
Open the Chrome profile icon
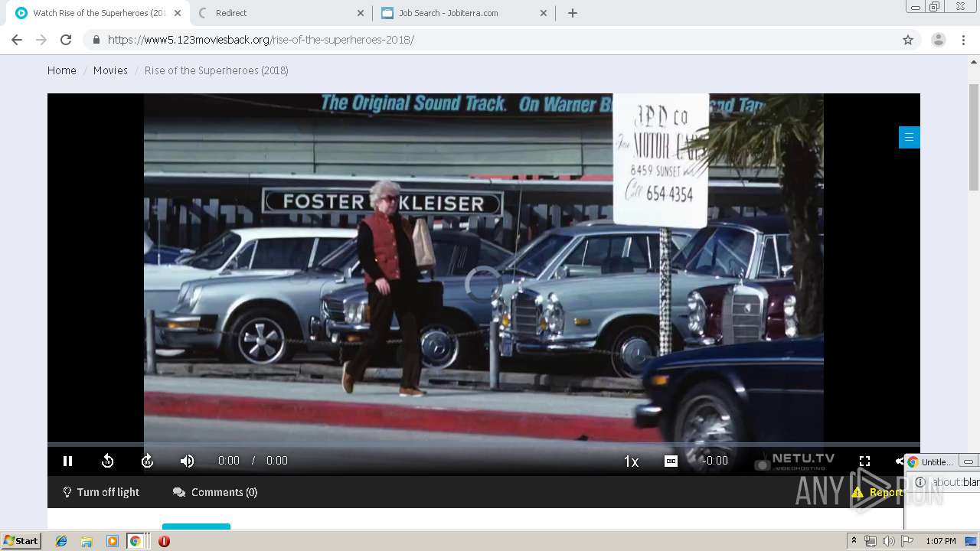point(939,40)
